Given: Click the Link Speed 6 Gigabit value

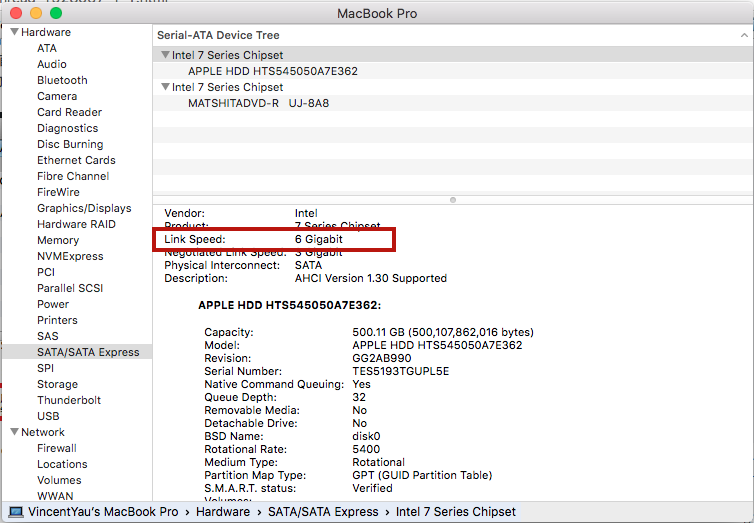Looking at the screenshot, I should pyautogui.click(x=319, y=239).
